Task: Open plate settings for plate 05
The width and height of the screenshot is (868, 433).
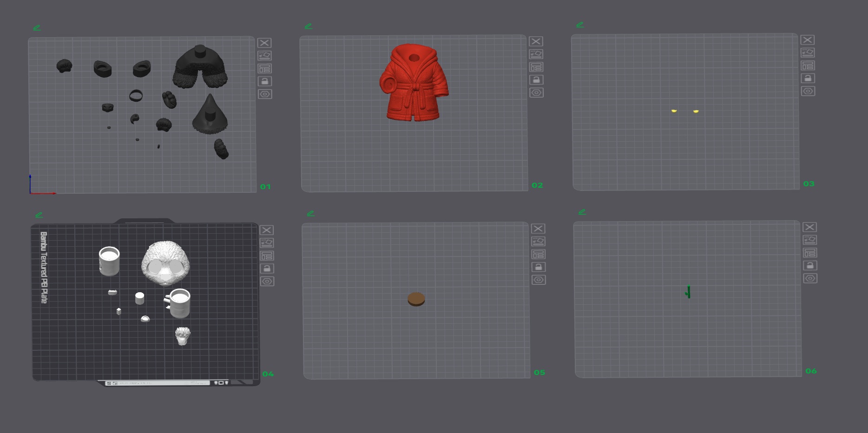Action: (x=538, y=280)
